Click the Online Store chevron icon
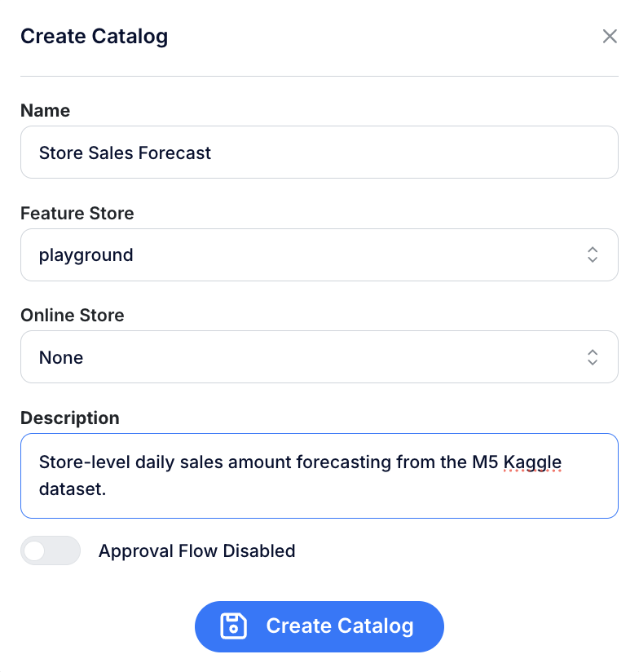 pyautogui.click(x=593, y=356)
